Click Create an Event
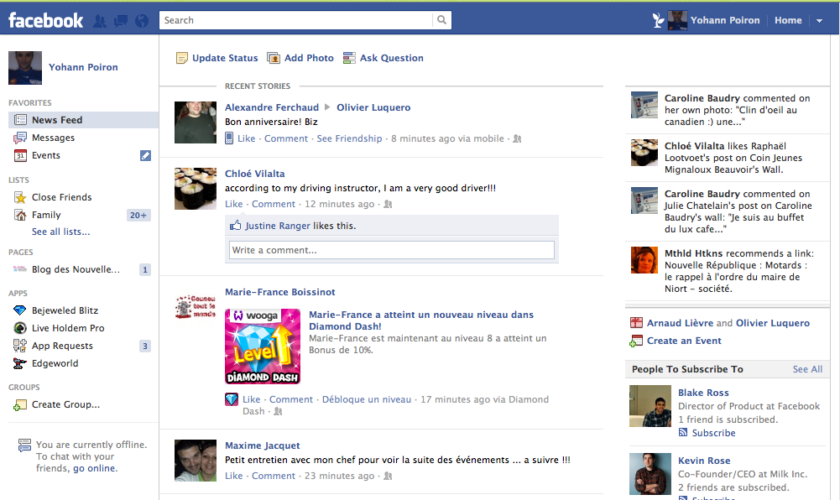The width and height of the screenshot is (840, 500). 684,341
